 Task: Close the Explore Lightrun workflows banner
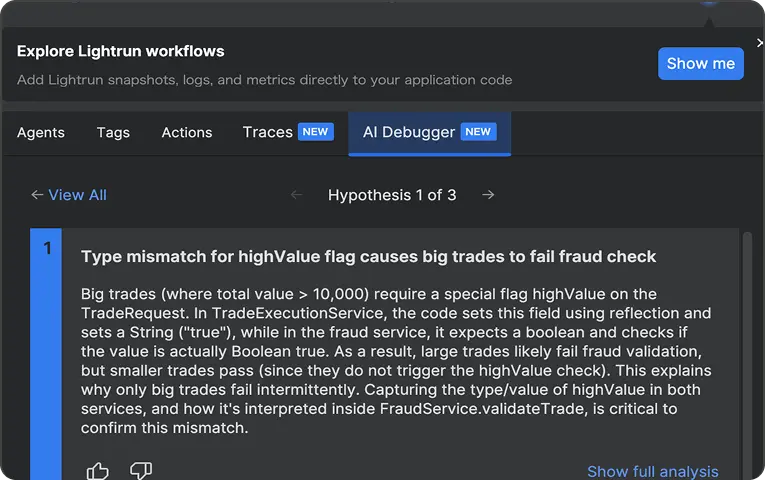[760, 43]
